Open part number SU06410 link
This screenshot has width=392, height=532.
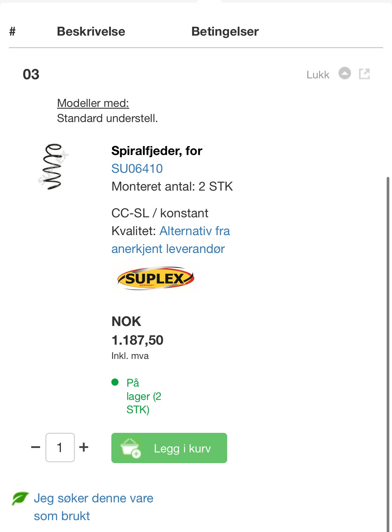coord(137,169)
